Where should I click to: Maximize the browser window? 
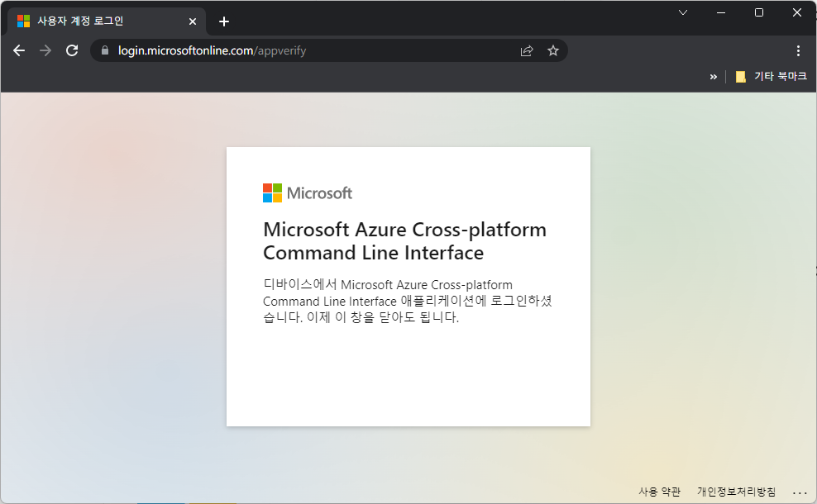click(759, 12)
